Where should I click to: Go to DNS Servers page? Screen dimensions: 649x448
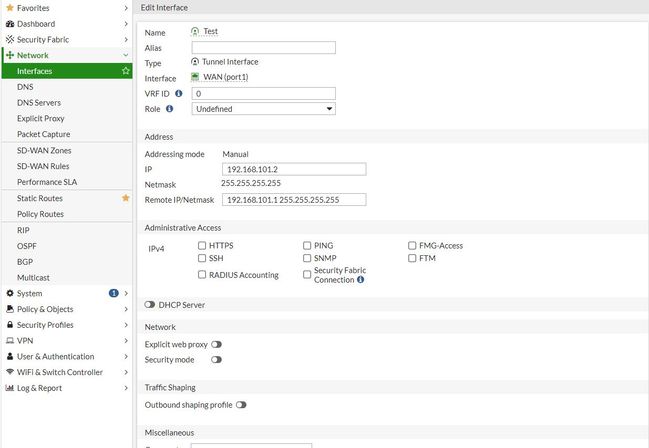(x=40, y=103)
